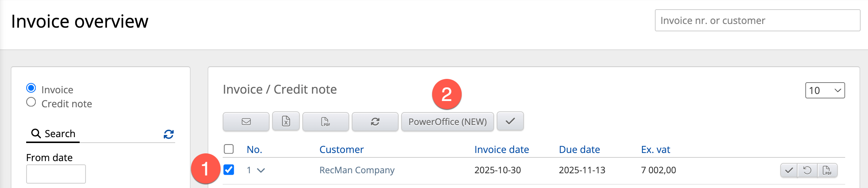Click the undo arrow icon in invoice row

click(807, 170)
